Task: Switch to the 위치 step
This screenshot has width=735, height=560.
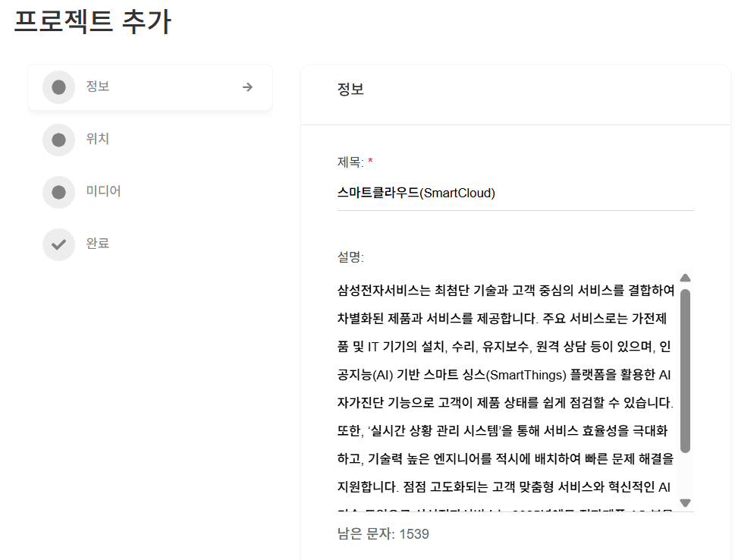Action: [98, 139]
